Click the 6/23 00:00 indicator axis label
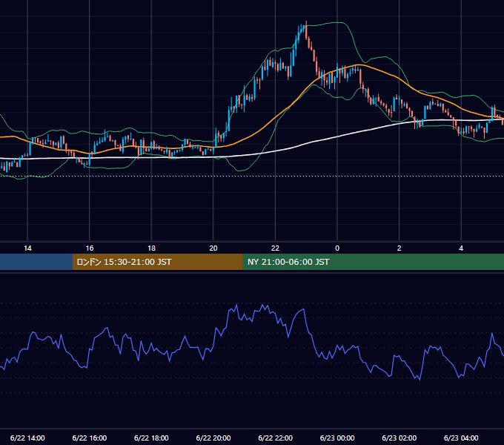The width and height of the screenshot is (504, 445). pyautogui.click(x=337, y=438)
